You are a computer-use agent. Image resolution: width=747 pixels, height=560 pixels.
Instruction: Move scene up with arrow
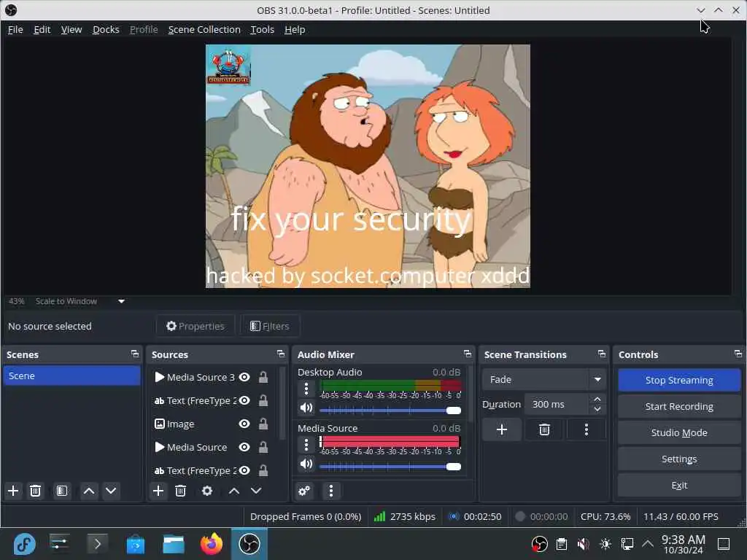[x=89, y=491]
